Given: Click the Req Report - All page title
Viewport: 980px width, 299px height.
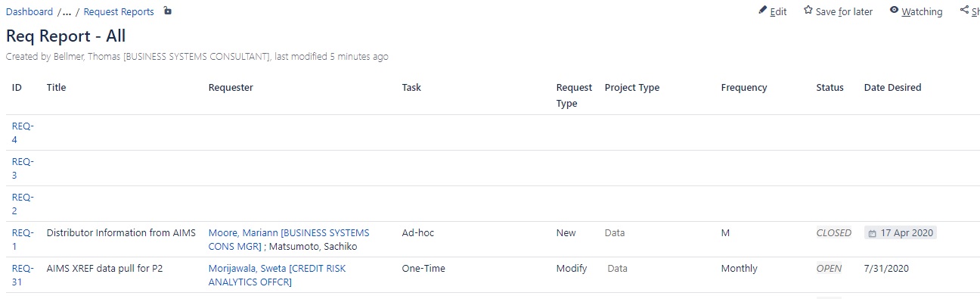Looking at the screenshot, I should tap(66, 36).
